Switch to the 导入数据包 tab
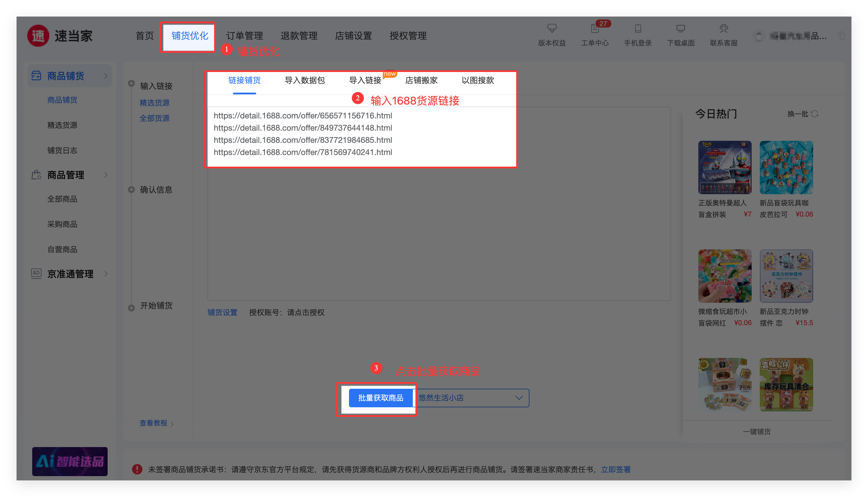The image size is (868, 497). tap(305, 80)
